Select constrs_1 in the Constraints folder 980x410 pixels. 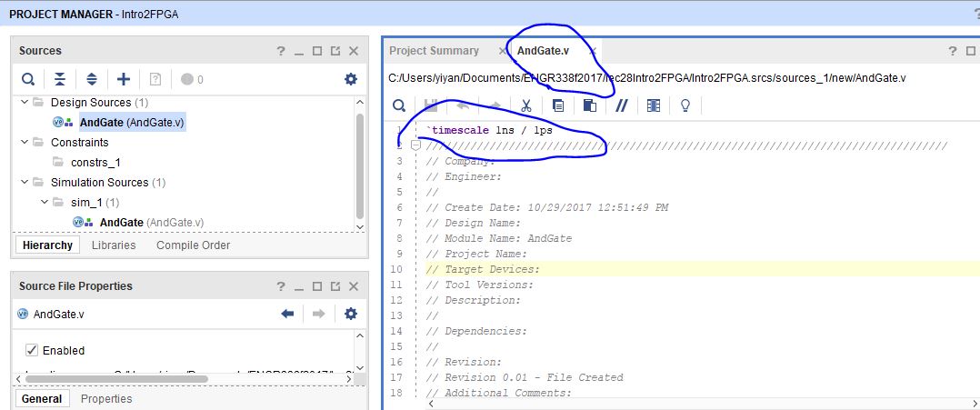95,163
